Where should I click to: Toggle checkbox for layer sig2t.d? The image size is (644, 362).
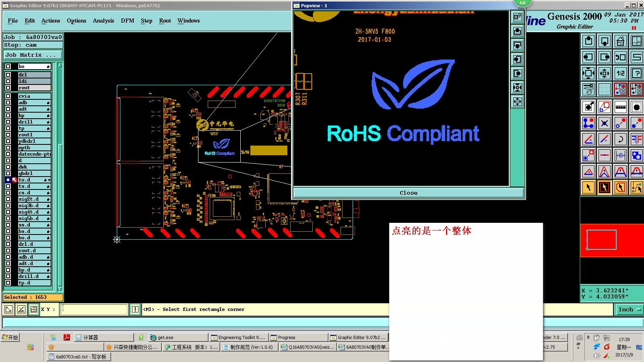tap(8, 199)
